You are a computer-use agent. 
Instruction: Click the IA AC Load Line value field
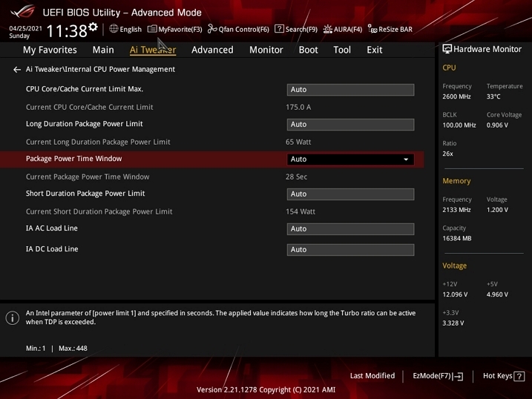click(x=350, y=229)
